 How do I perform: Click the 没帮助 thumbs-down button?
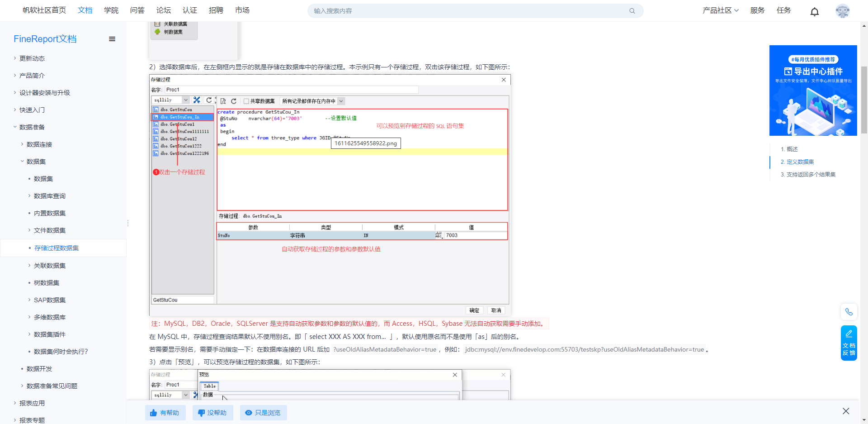(x=212, y=413)
